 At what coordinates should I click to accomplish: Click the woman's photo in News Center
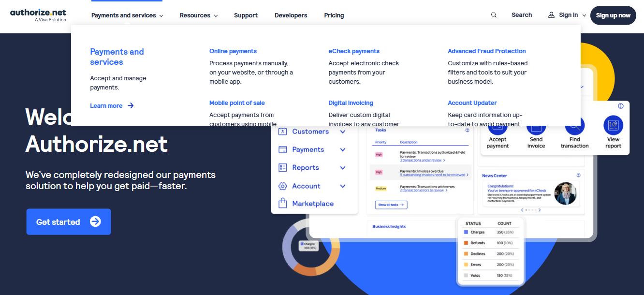[566, 193]
